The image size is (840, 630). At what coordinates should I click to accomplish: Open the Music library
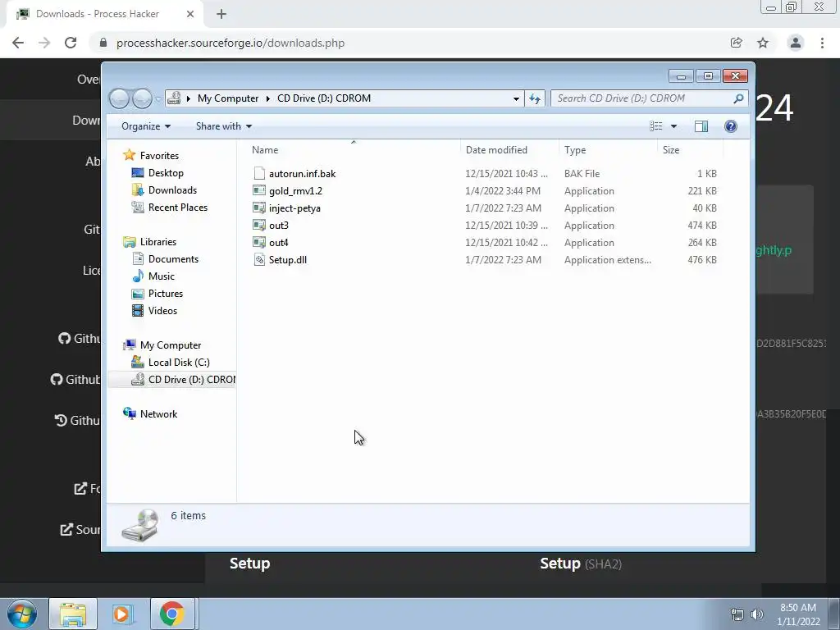(x=162, y=276)
